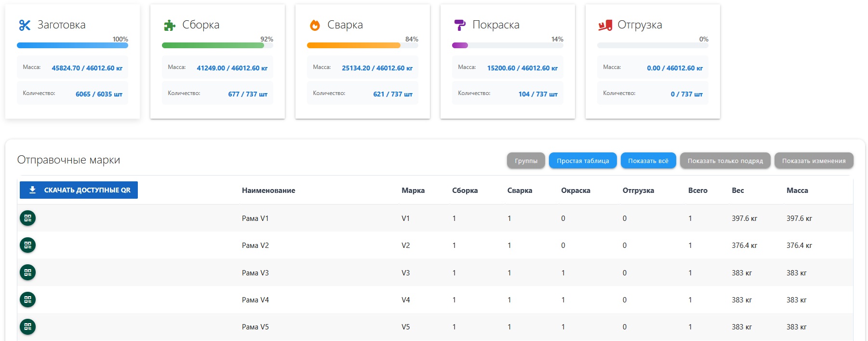
Task: Download available QR codes with СКАЧАТЬ ДОСТУПНЫЕ QR
Action: (79, 190)
